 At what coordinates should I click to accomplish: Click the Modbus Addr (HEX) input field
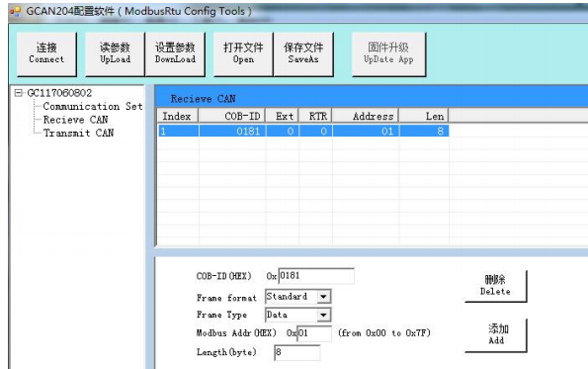[x=314, y=333]
